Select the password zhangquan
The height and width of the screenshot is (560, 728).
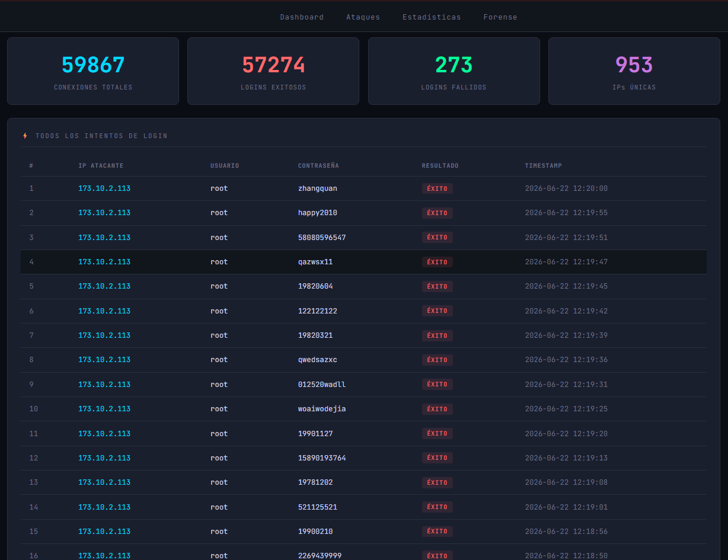click(x=318, y=188)
